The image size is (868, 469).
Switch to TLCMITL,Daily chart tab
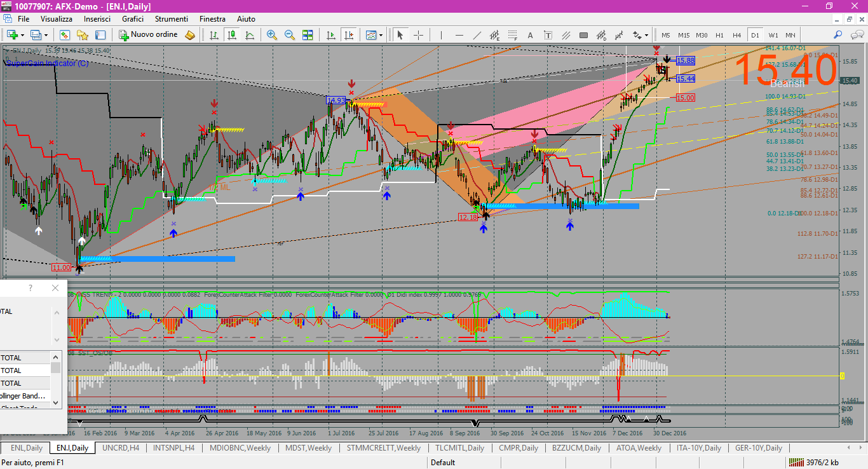point(459,448)
